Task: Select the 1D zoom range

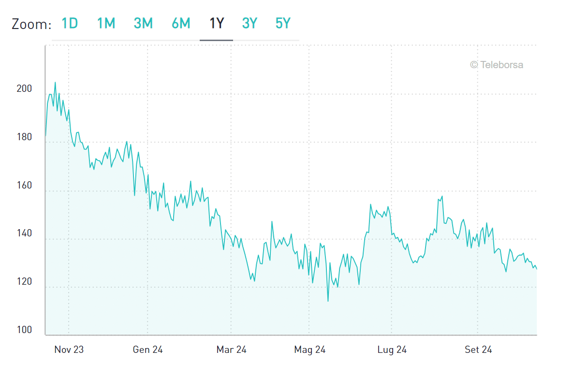Action: 70,23
